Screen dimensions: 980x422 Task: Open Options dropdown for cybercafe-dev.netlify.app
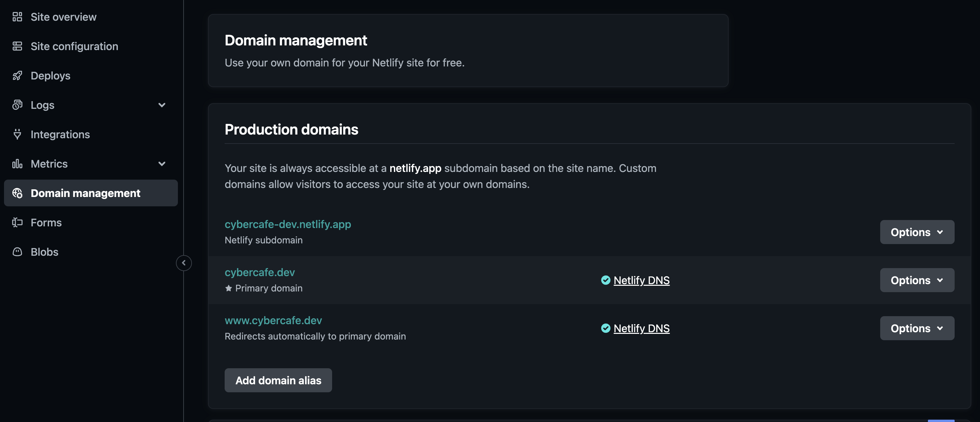pos(917,232)
